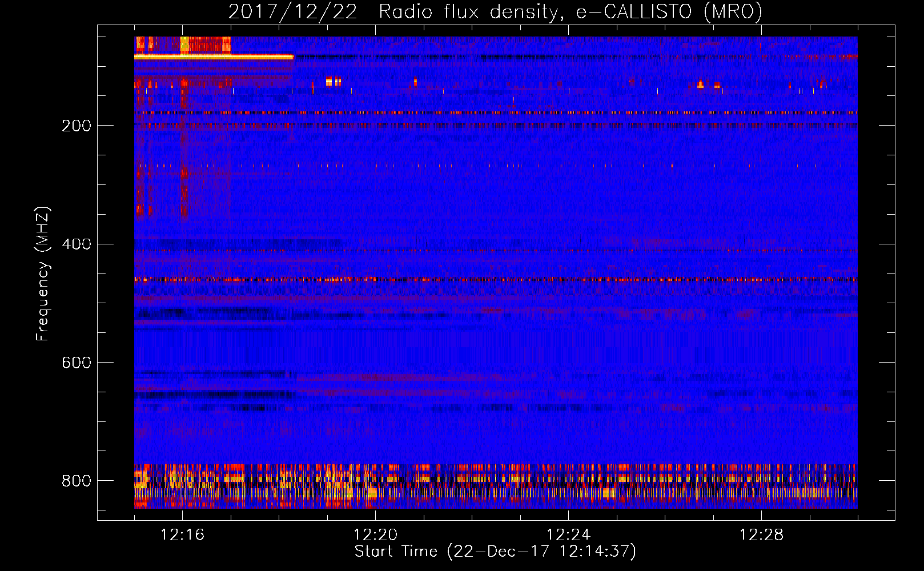The width and height of the screenshot is (924, 571).
Task: Click the 12:20 time tick label
Action: point(375,534)
